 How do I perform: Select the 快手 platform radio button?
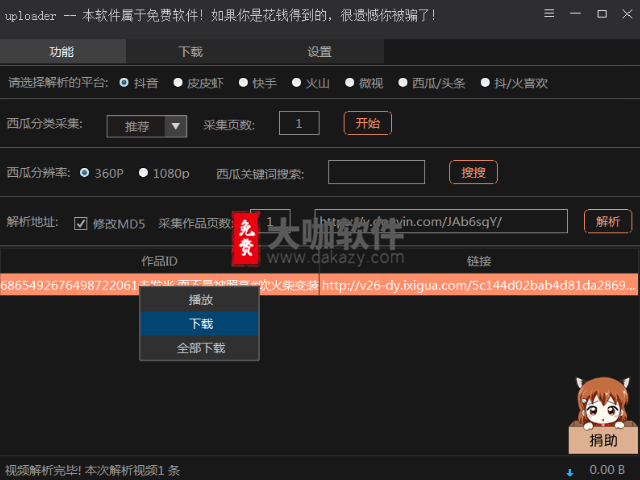coord(243,83)
